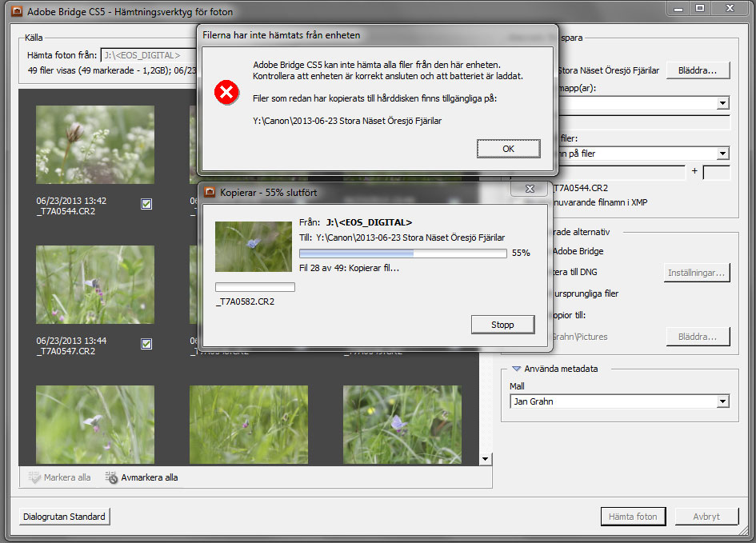Click the 06/23/2013 13:44 date label
Image resolution: width=756 pixels, height=543 pixels.
[71, 341]
